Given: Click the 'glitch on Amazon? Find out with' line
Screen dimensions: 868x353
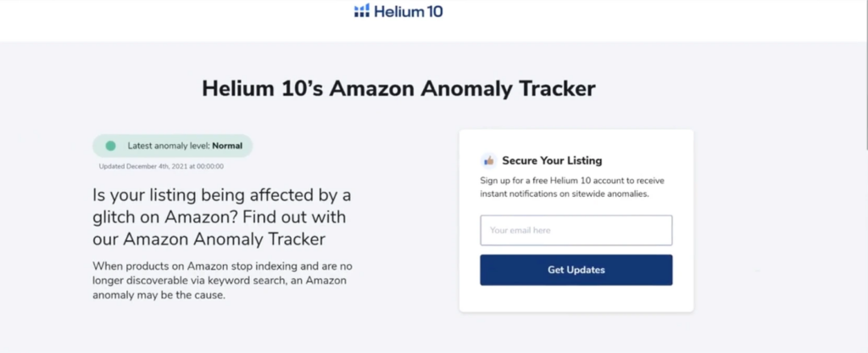Looking at the screenshot, I should [220, 216].
